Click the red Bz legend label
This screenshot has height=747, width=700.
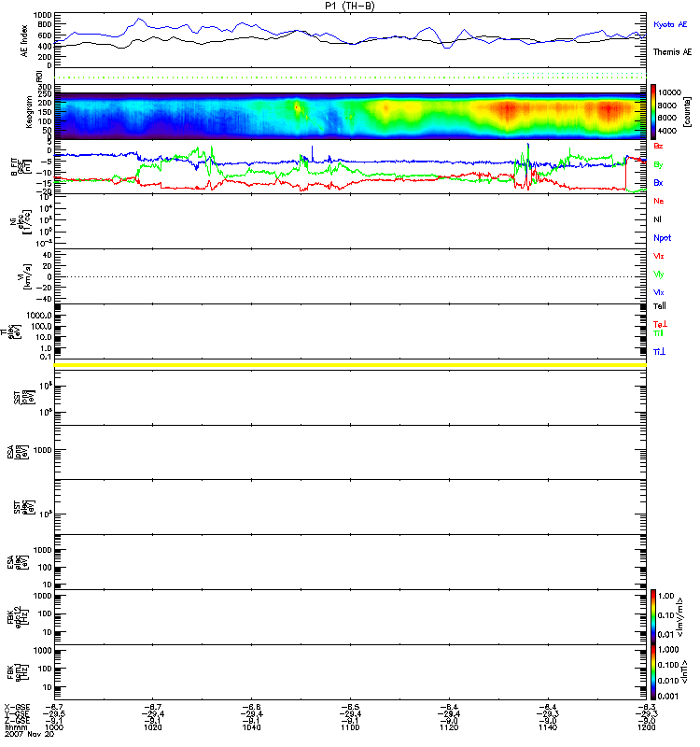658,146
